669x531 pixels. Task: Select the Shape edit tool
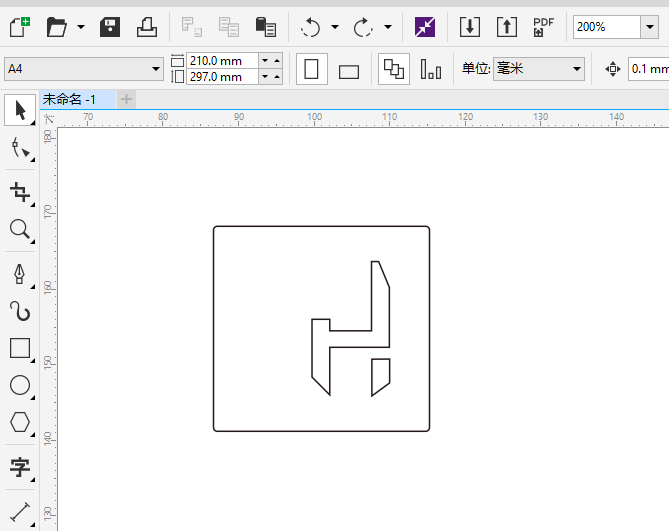coord(20,149)
